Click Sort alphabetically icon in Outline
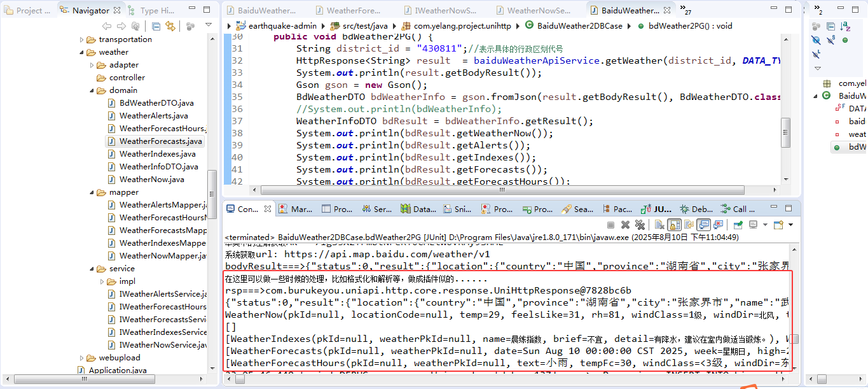Image resolution: width=868 pixels, height=389 pixels. (x=845, y=26)
